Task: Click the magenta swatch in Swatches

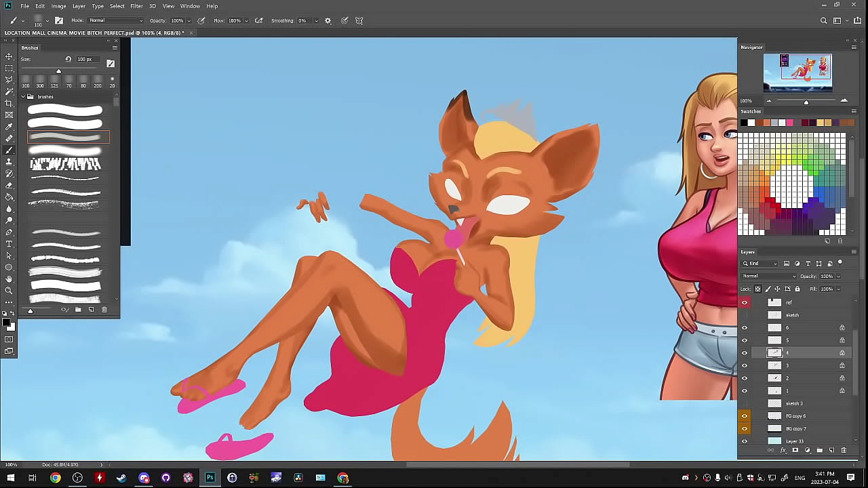Action: coord(789,123)
